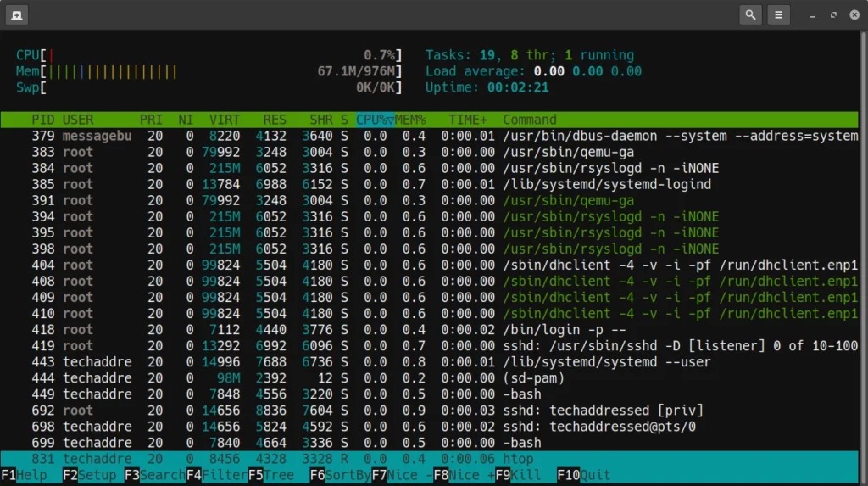
Task: Select PID 395 rsyslogd thread
Action: (430, 232)
